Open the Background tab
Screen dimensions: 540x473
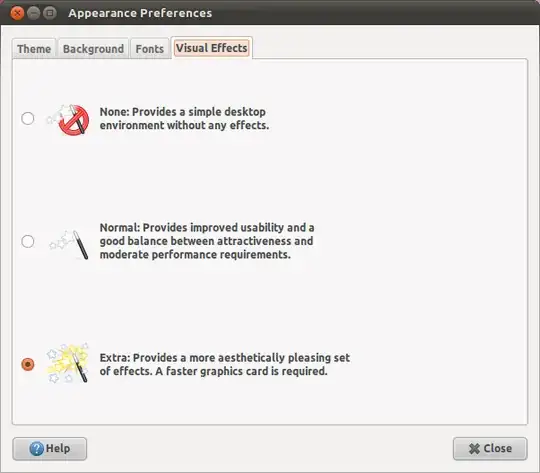[93, 49]
